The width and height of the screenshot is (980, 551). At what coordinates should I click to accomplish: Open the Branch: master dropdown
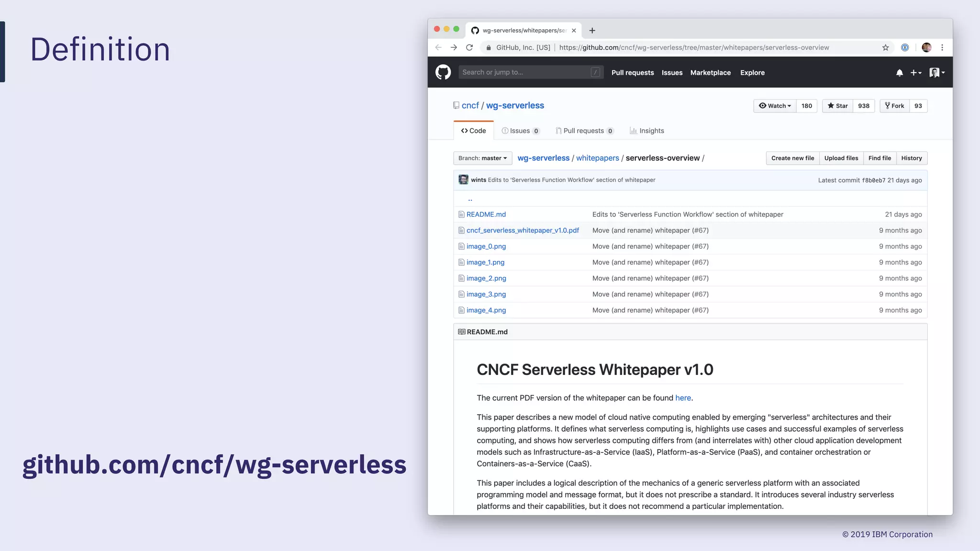[482, 158]
